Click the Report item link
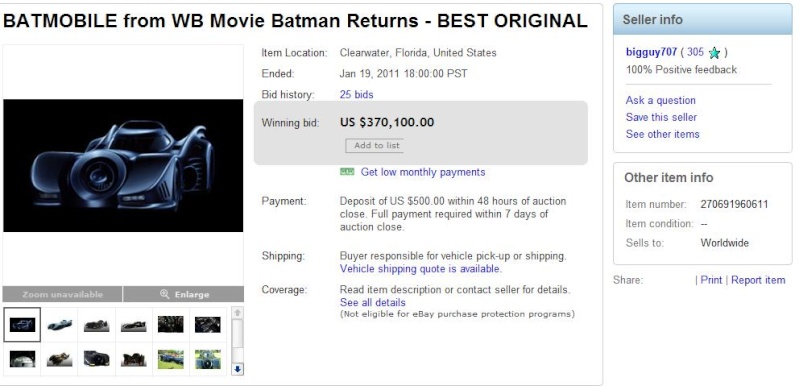This screenshot has height=386, width=799. pos(758,280)
